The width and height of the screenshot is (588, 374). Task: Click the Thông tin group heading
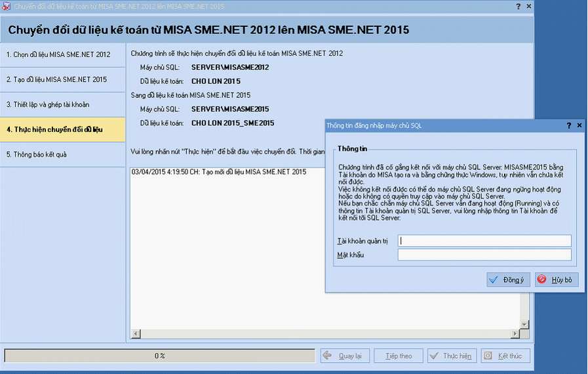[x=352, y=149]
